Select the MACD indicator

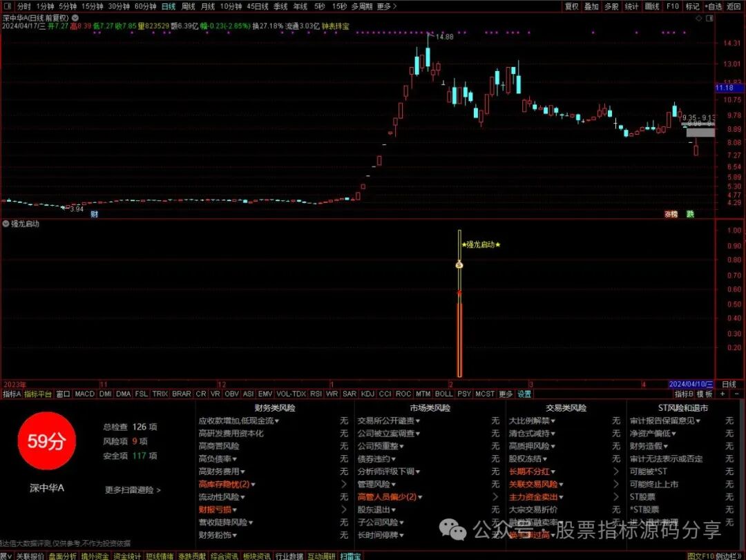(85, 394)
